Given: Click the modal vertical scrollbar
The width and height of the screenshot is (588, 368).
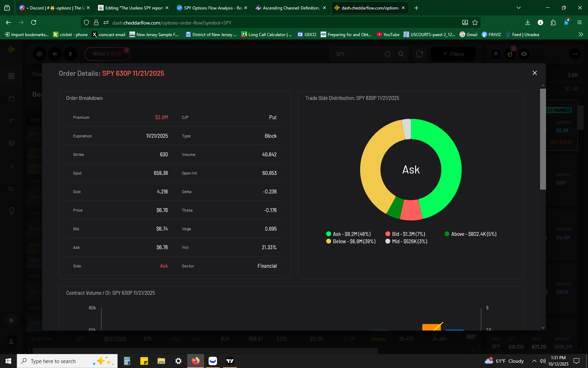Looking at the screenshot, I should pyautogui.click(x=543, y=139).
